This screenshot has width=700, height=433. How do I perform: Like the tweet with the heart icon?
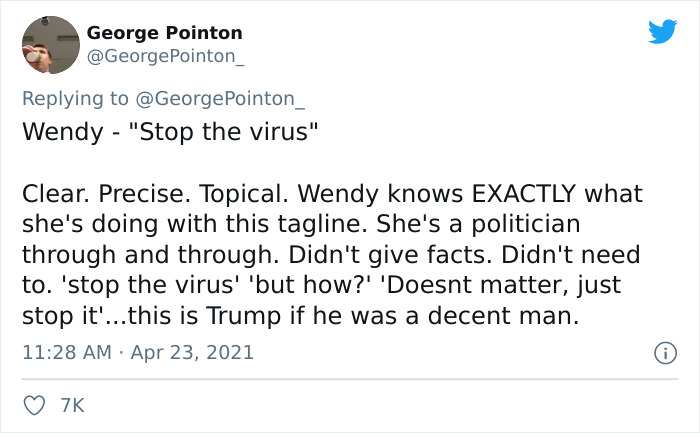coord(33,407)
